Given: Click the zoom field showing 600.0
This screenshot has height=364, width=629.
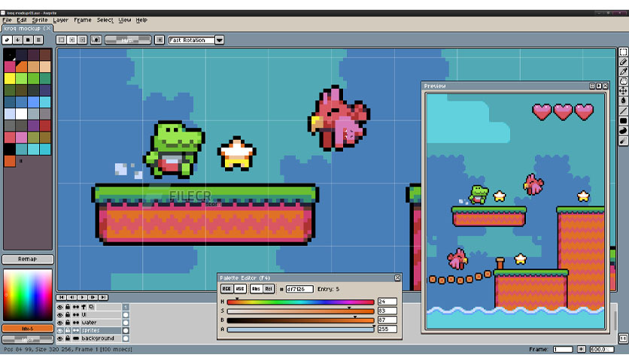Looking at the screenshot, I should point(602,349).
